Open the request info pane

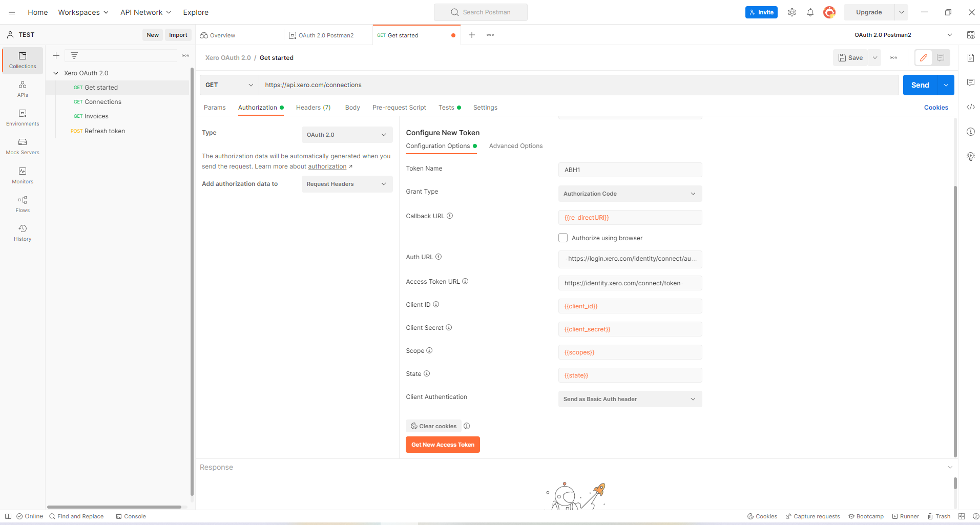click(971, 132)
